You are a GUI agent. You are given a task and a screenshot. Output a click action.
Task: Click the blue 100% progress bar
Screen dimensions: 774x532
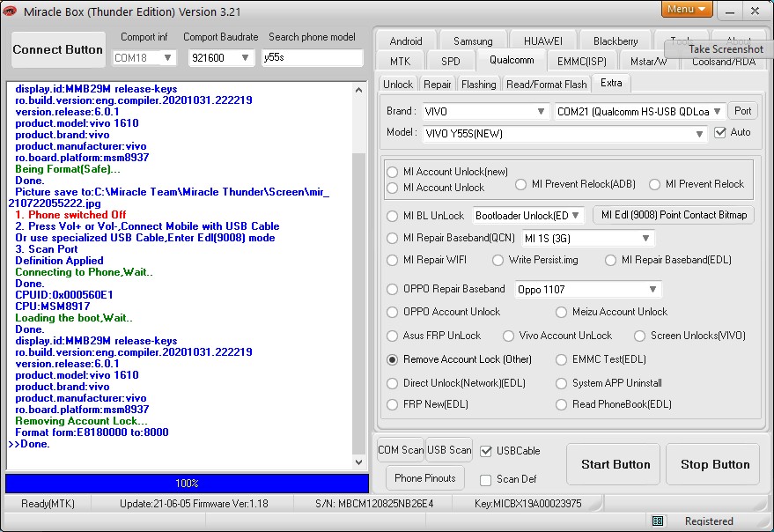(x=187, y=484)
